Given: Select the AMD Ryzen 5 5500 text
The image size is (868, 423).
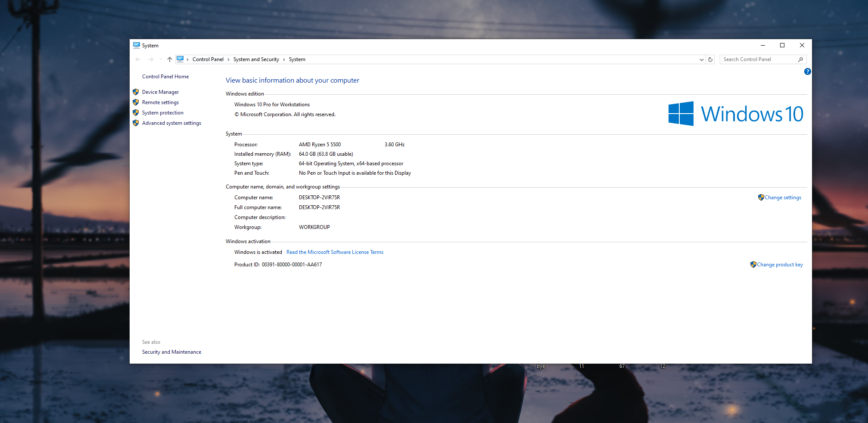Looking at the screenshot, I should (x=320, y=145).
